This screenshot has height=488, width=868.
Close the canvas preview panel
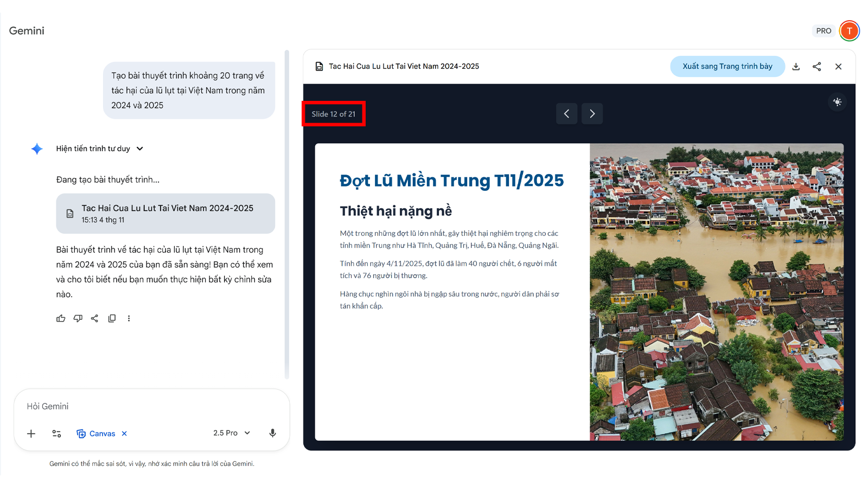(x=838, y=67)
